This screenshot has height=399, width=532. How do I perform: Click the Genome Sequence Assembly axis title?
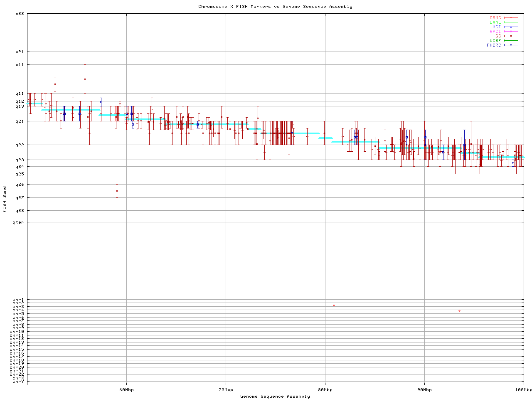tap(275, 397)
